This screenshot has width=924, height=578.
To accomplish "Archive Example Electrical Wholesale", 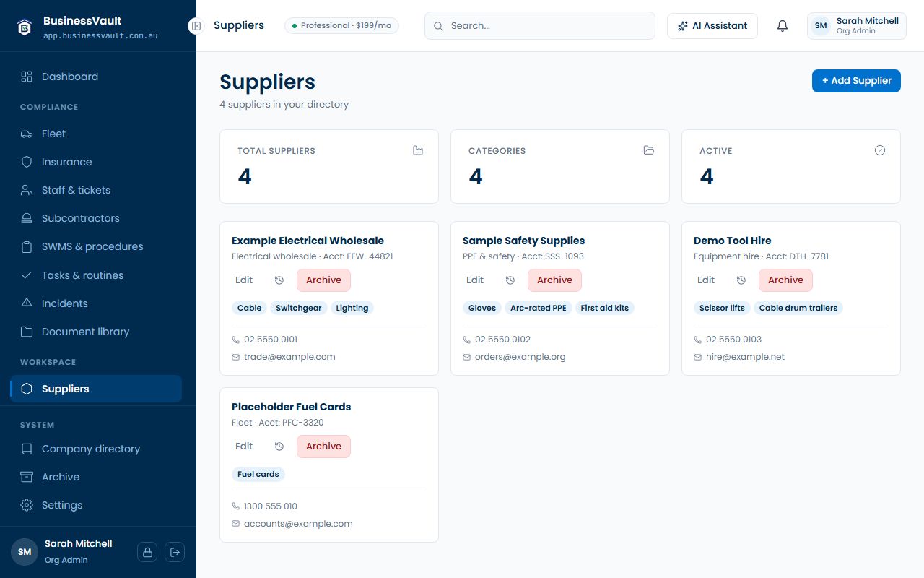I will pyautogui.click(x=323, y=280).
